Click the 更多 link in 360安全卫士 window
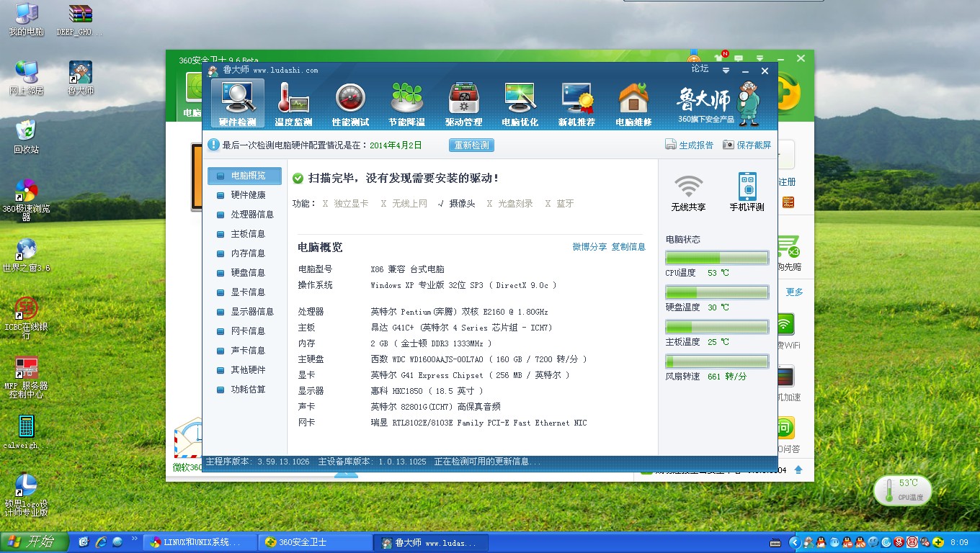 tap(794, 292)
